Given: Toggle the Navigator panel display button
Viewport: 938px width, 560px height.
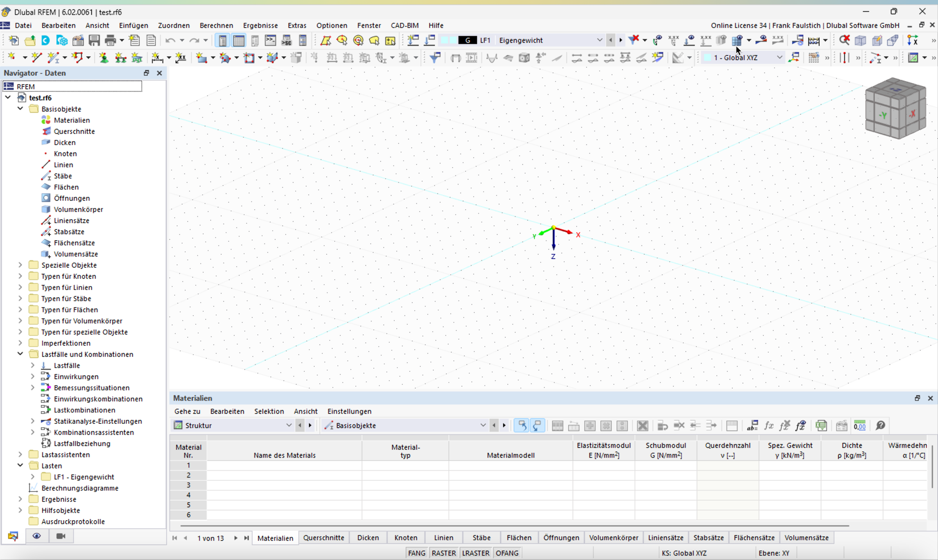Looking at the screenshot, I should pos(222,40).
